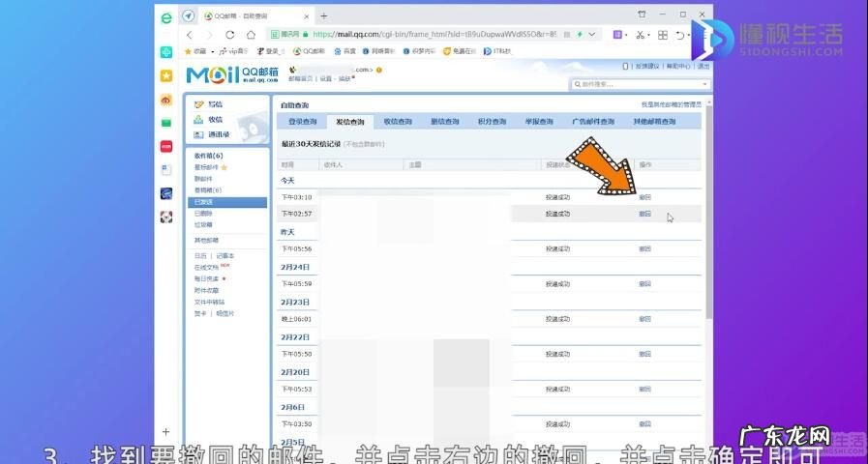Click the 360 browser e logo icon
868x464 pixels.
point(166,17)
